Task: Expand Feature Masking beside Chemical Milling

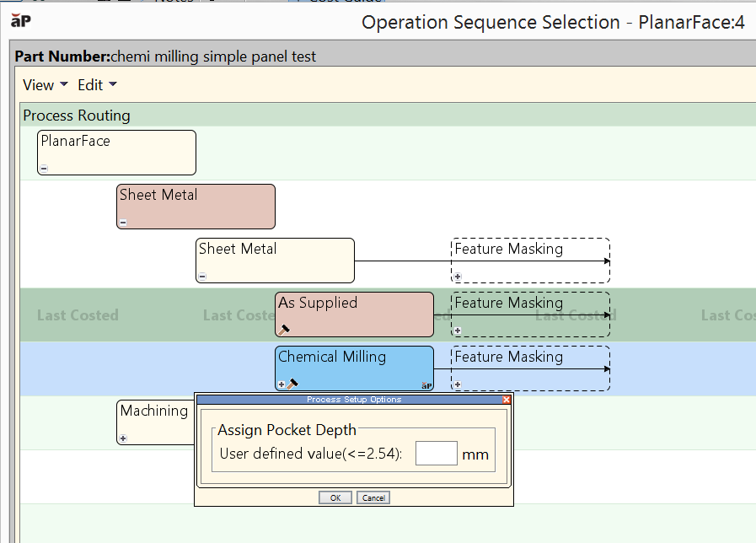Action: pyautogui.click(x=458, y=384)
